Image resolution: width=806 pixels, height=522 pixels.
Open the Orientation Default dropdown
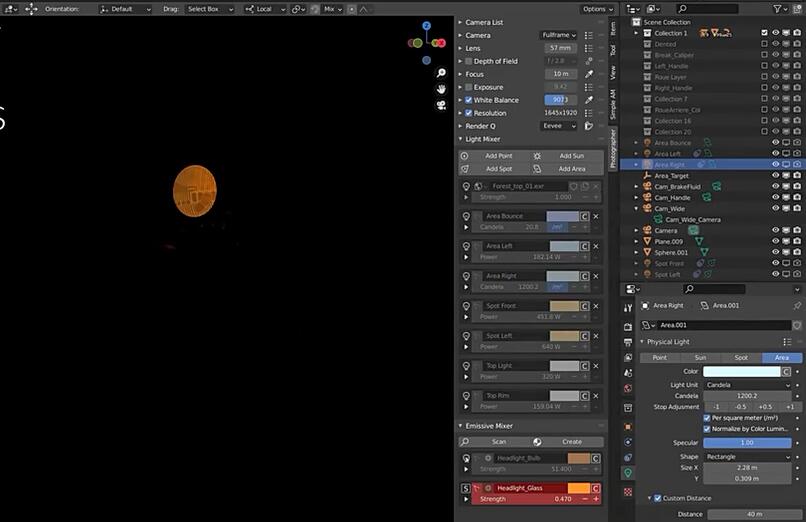[x=125, y=9]
